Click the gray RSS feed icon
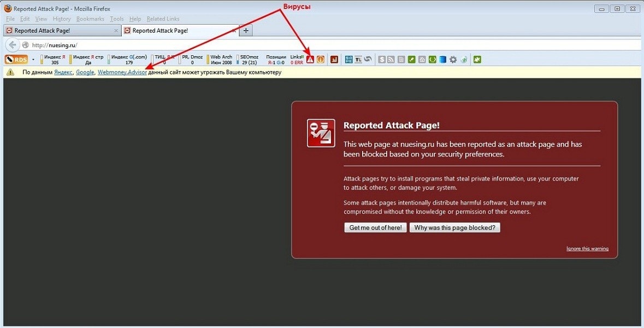 (391, 60)
